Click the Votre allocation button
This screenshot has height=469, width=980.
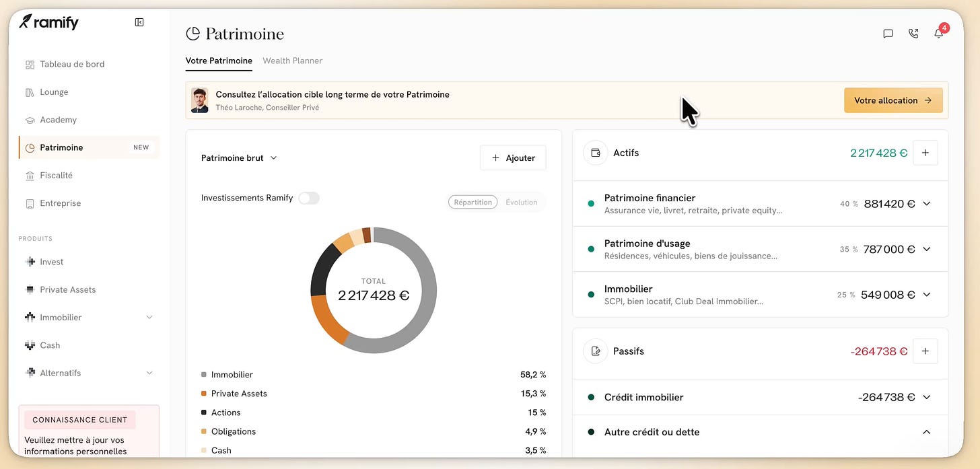(x=893, y=100)
